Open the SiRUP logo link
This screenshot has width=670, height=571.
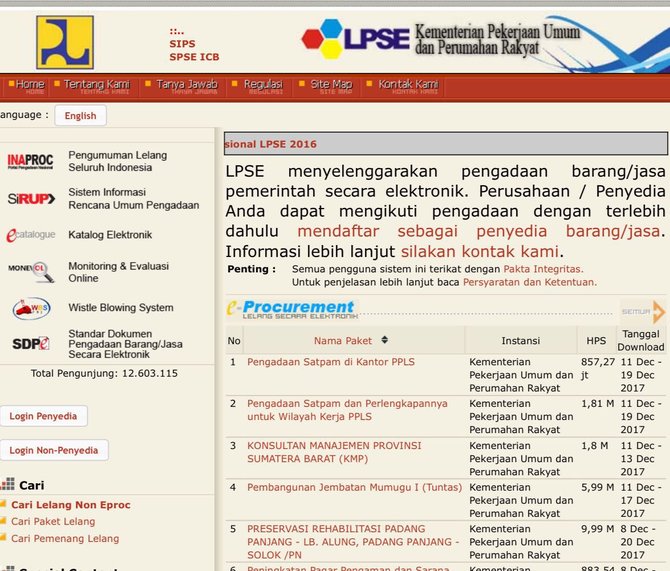click(31, 199)
